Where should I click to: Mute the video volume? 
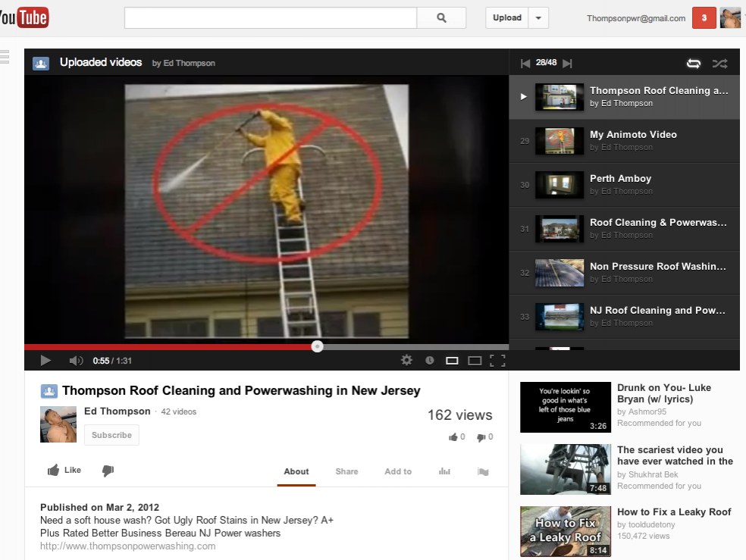coord(76,361)
